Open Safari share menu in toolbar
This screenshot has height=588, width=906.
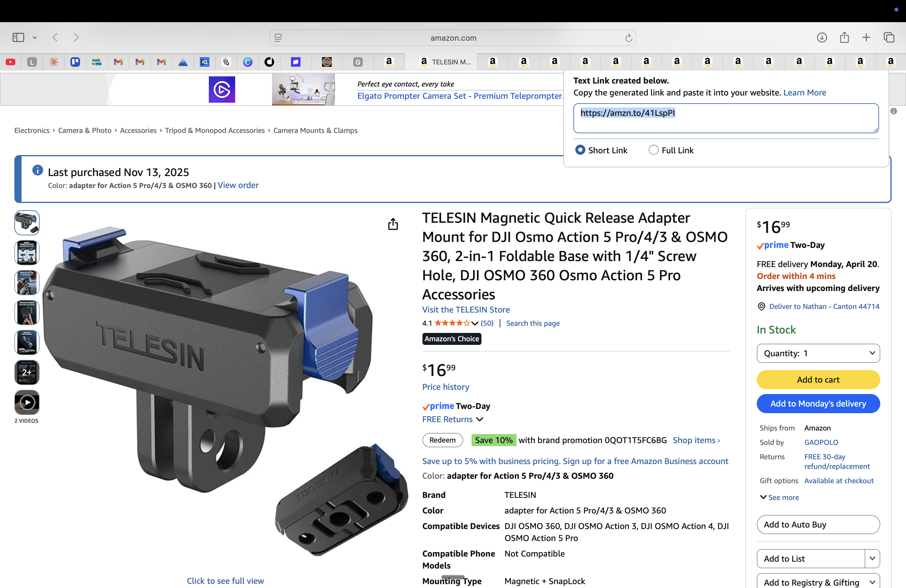click(844, 37)
